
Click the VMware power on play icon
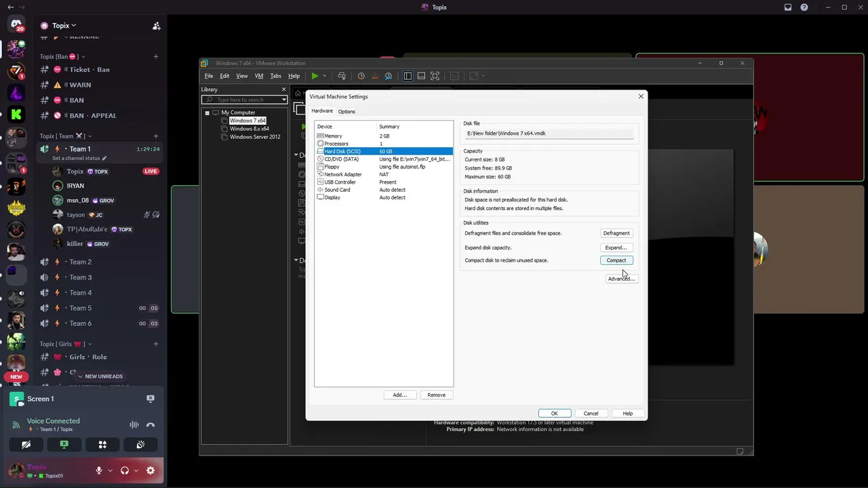point(315,76)
